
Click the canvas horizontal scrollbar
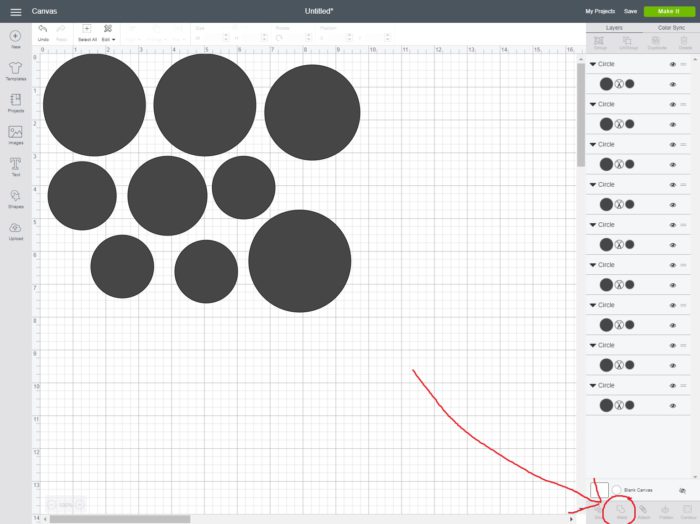pyautogui.click(x=120, y=519)
